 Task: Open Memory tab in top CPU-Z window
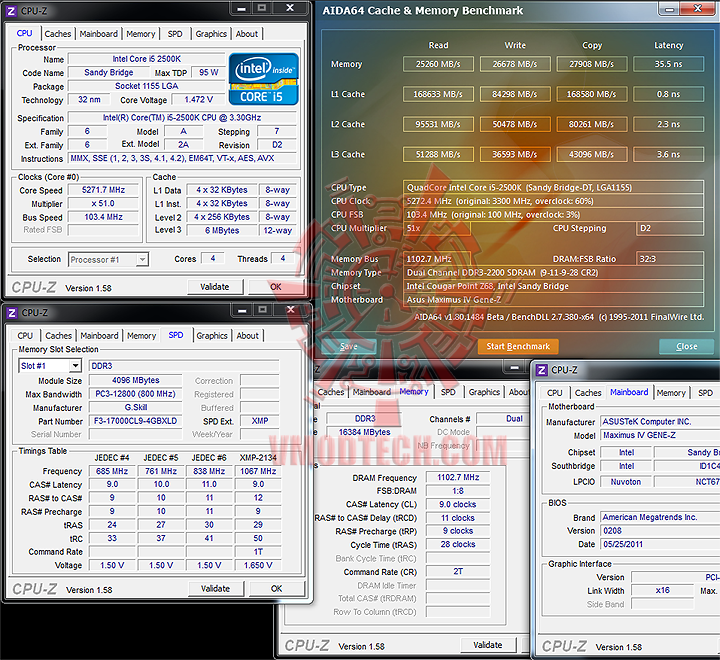point(141,34)
